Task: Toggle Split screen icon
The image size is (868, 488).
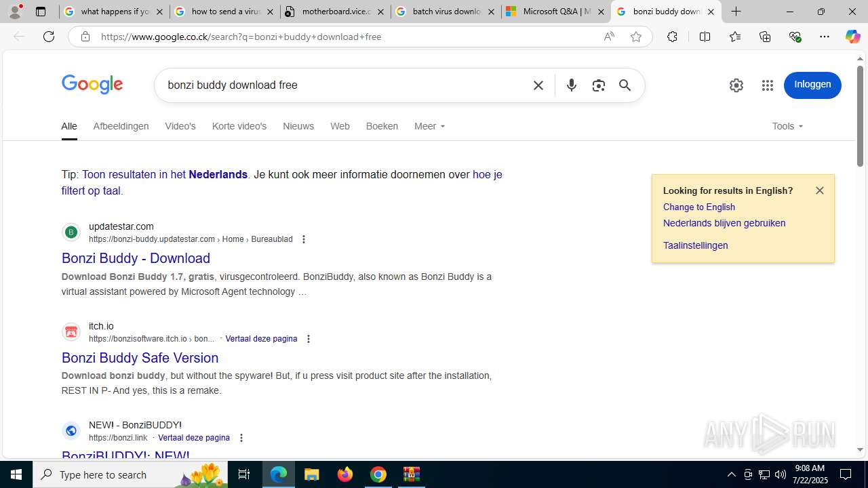Action: coord(705,37)
